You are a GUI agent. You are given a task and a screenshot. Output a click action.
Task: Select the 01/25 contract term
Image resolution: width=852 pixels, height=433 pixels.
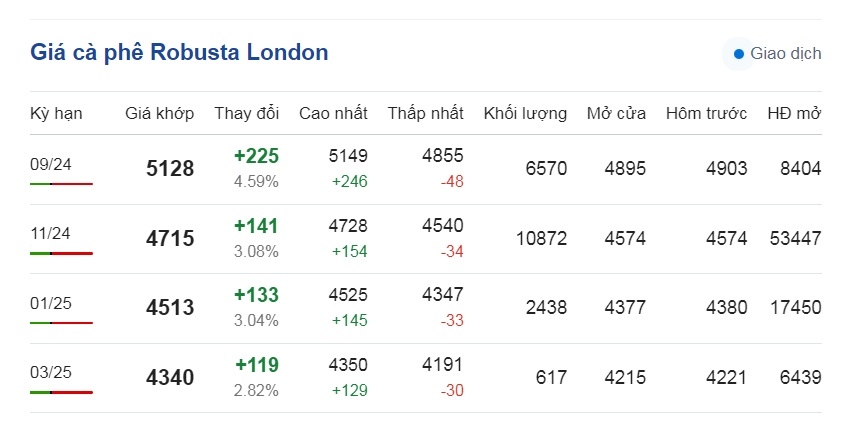coord(51,303)
